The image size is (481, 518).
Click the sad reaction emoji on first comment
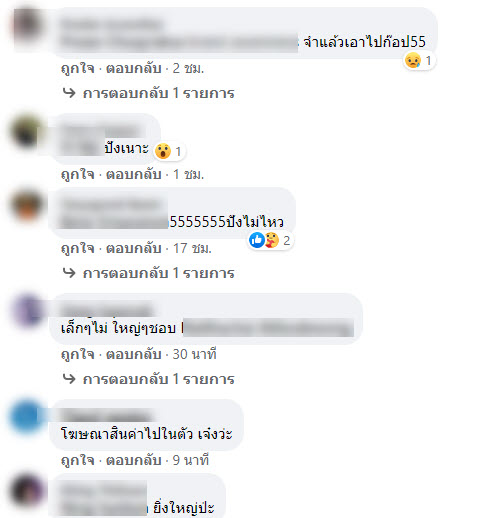(413, 60)
